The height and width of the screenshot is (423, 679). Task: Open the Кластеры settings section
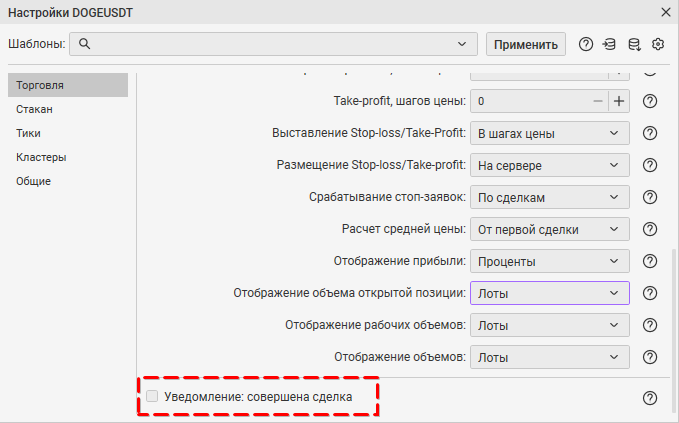(41, 157)
